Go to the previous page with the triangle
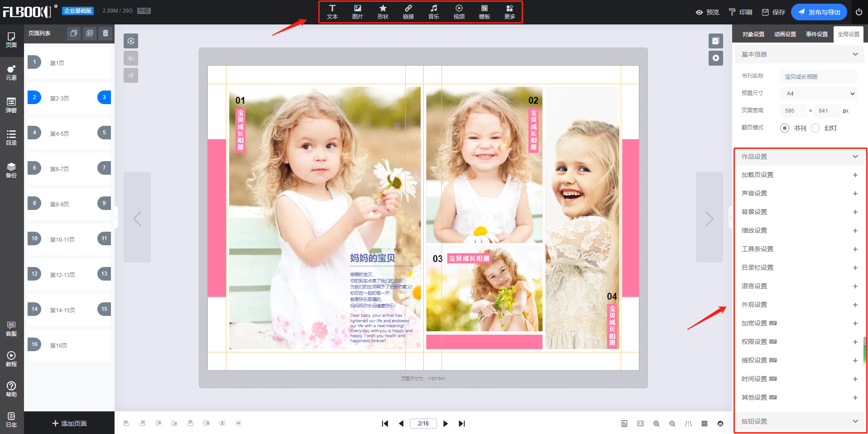 point(401,424)
